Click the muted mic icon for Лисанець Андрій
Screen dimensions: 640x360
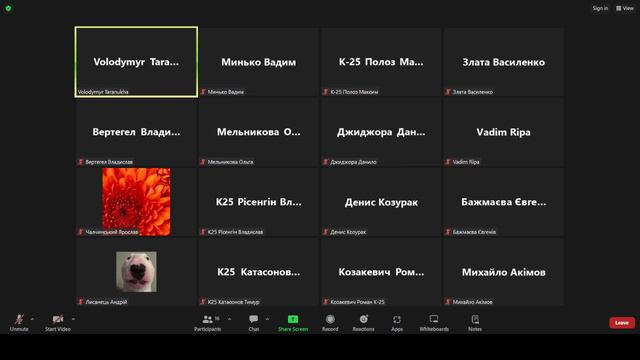click(80, 302)
